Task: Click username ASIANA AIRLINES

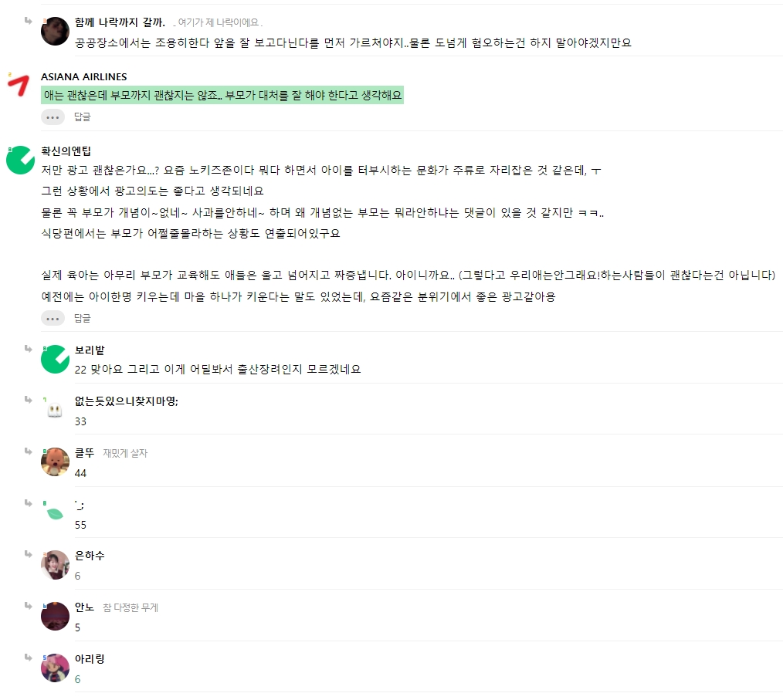Action: (84, 77)
